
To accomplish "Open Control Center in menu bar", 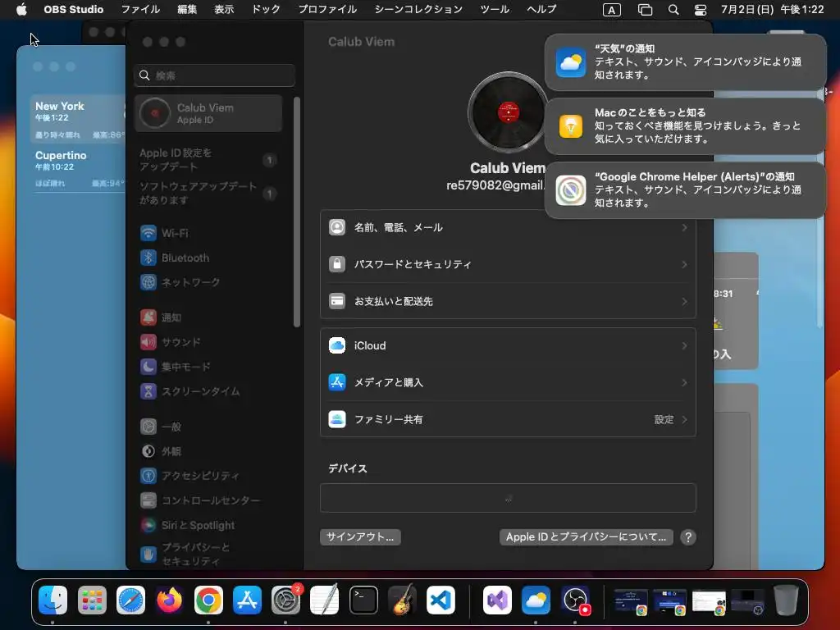I will 701,10.
